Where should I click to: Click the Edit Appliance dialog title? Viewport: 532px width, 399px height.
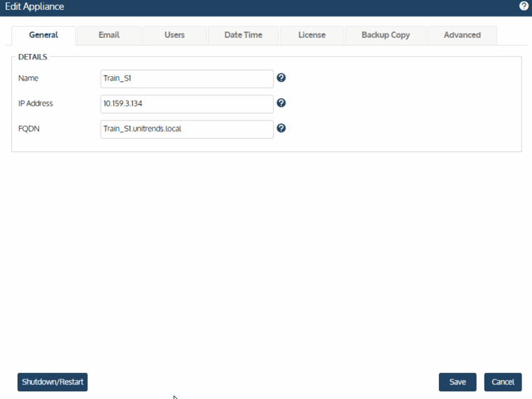tap(34, 6)
